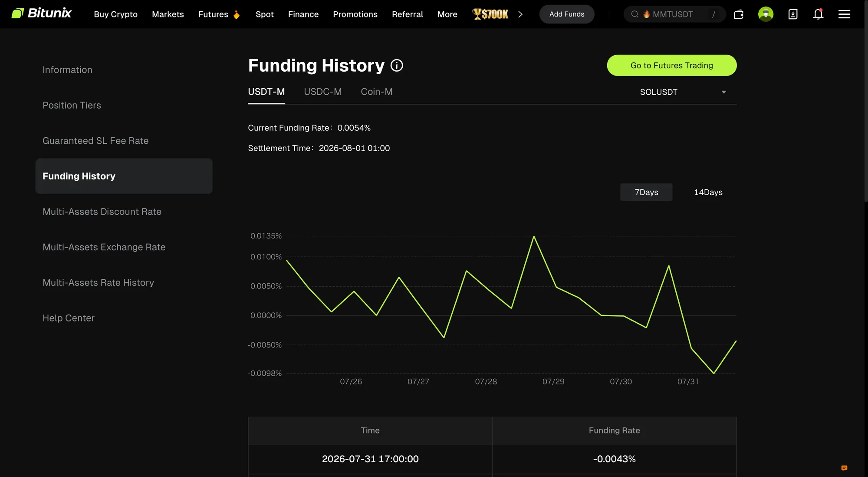Click the -0.0098% chart axis label

coord(264,373)
